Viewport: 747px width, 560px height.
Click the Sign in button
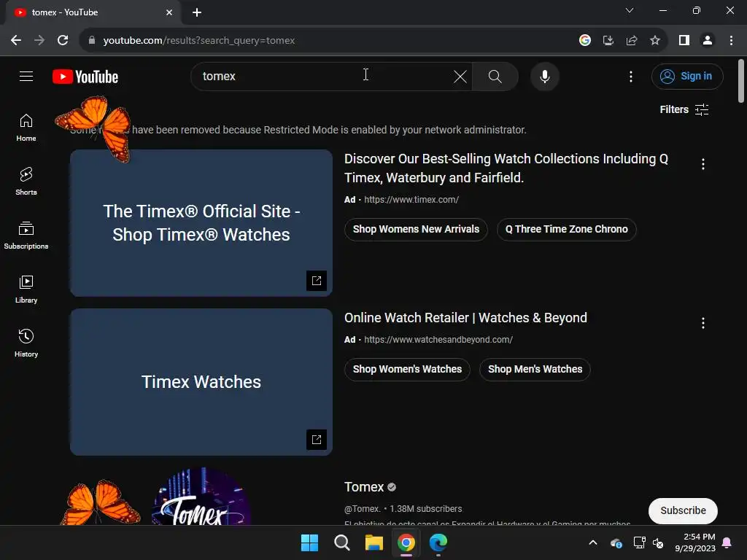tap(687, 76)
